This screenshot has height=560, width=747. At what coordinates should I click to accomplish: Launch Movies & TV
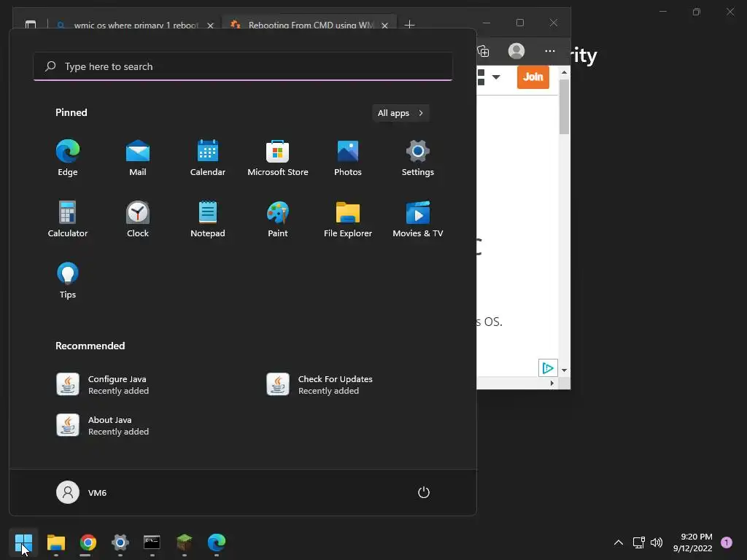click(418, 219)
